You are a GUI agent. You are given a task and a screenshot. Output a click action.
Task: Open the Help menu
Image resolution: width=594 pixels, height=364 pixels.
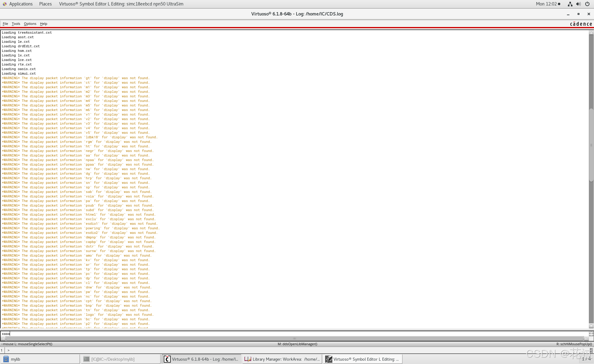43,24
